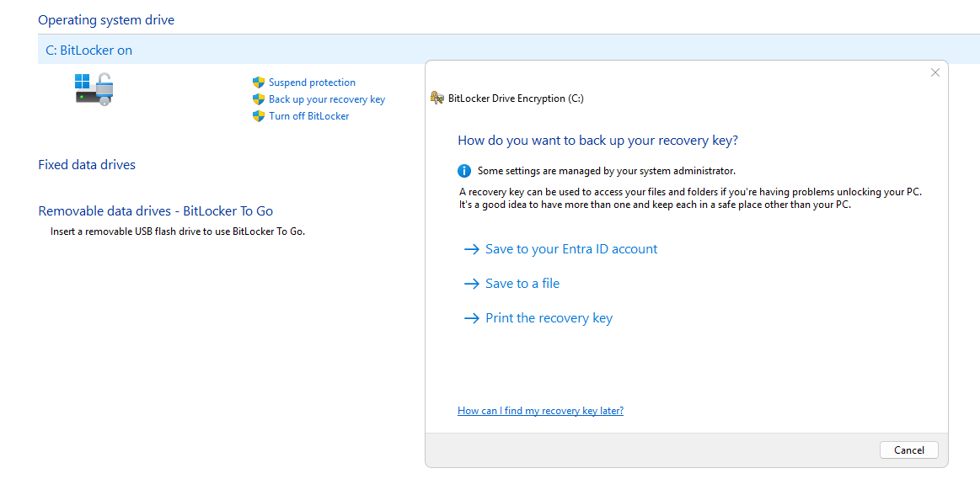This screenshot has width=980, height=479.
Task: Click Some settings are managed by administrator text
Action: tap(606, 171)
